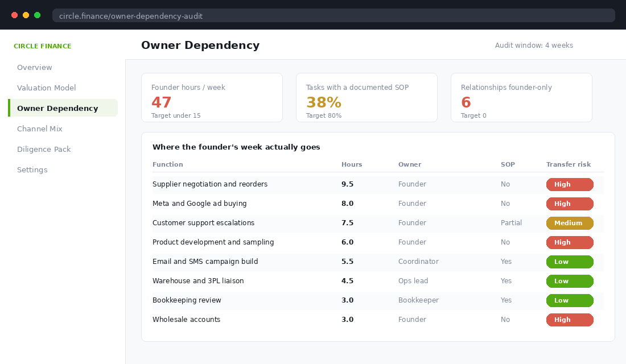626x364 pixels.
Task: Click the Medium risk badge
Action: 570,223
